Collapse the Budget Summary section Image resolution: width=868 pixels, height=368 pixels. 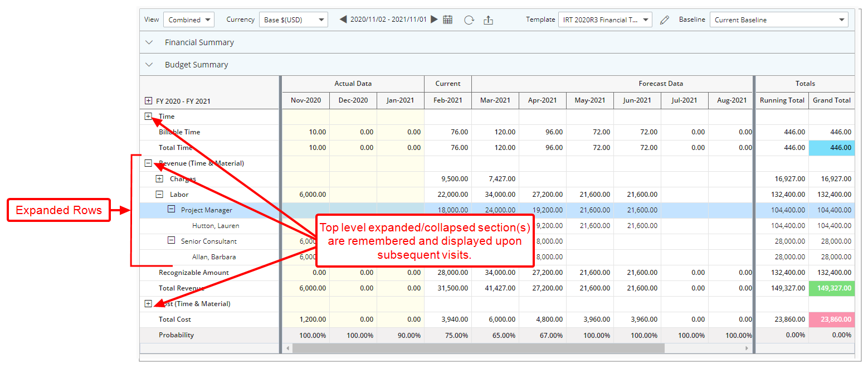pos(149,65)
